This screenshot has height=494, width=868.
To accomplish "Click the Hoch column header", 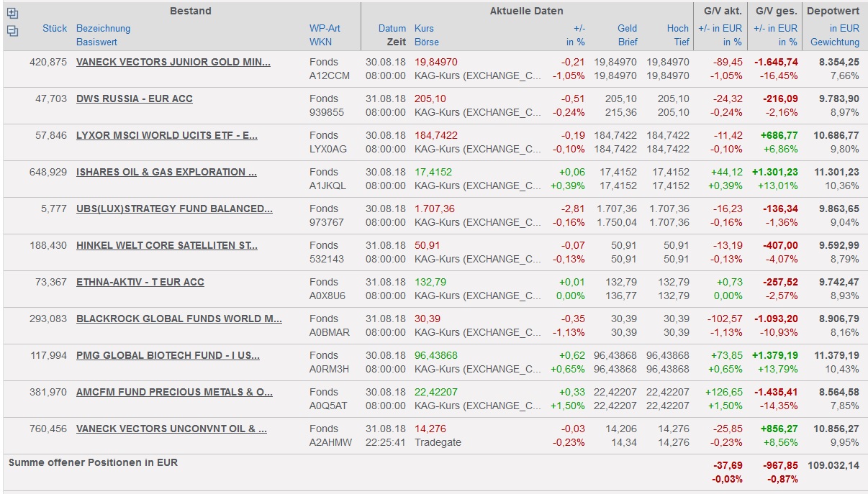I will point(677,28).
